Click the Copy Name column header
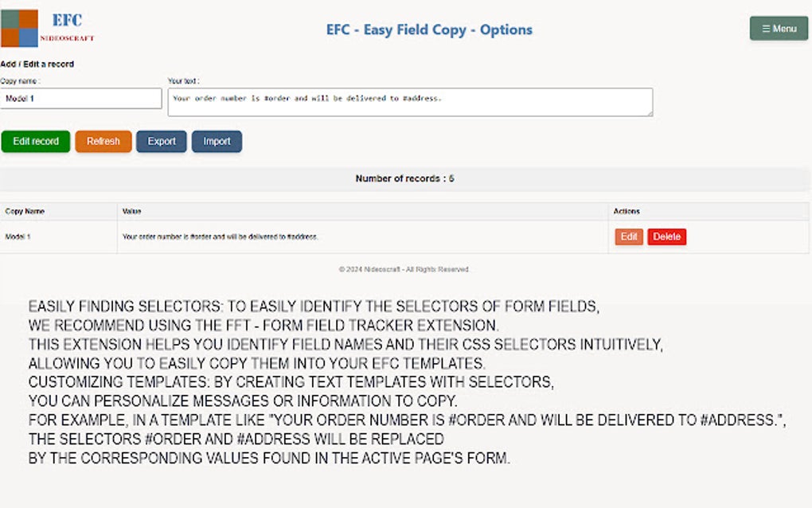The width and height of the screenshot is (812, 508). (25, 212)
